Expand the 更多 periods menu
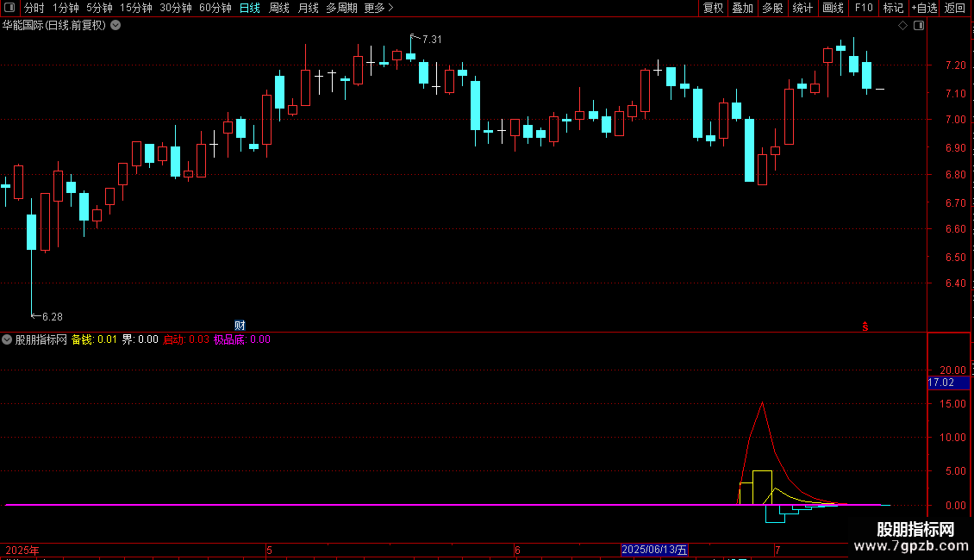Image resolution: width=974 pixels, height=560 pixels. pyautogui.click(x=378, y=8)
